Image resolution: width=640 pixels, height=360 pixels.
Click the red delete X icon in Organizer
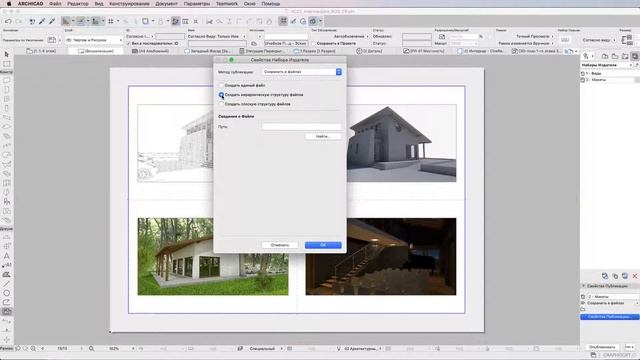[635, 276]
